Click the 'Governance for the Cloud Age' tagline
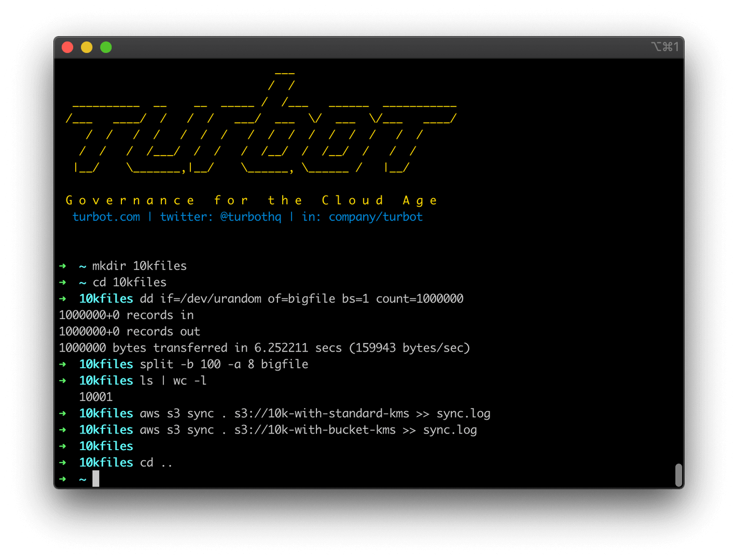 point(252,200)
